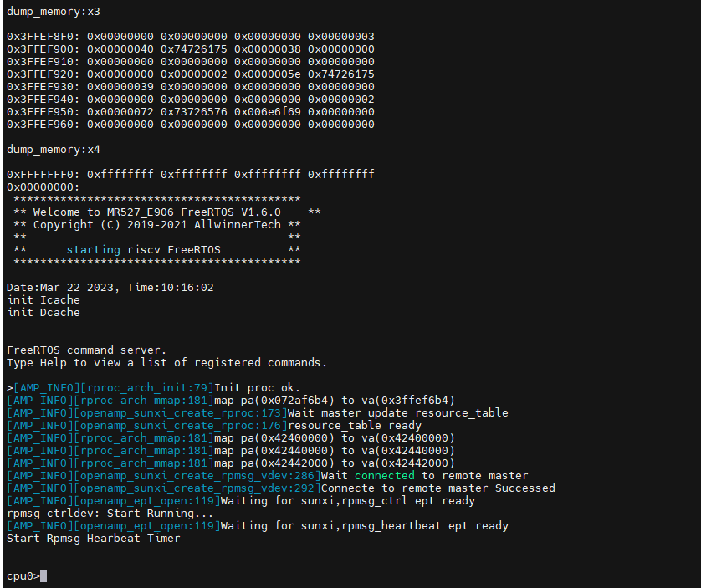Image resolution: width=701 pixels, height=588 pixels.
Task: Click the value 0x74726175 on the 0x3FFEF900 row
Action: [x=193, y=49]
